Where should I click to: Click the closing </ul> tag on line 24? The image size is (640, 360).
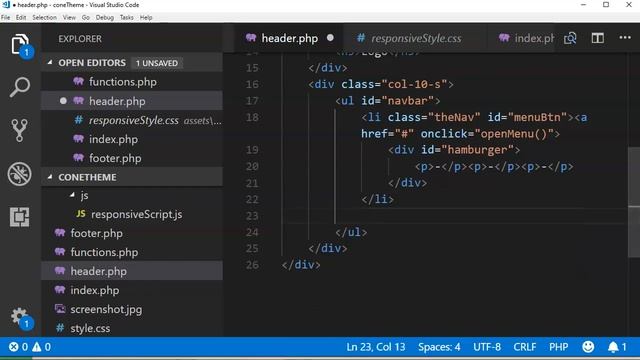pos(351,232)
